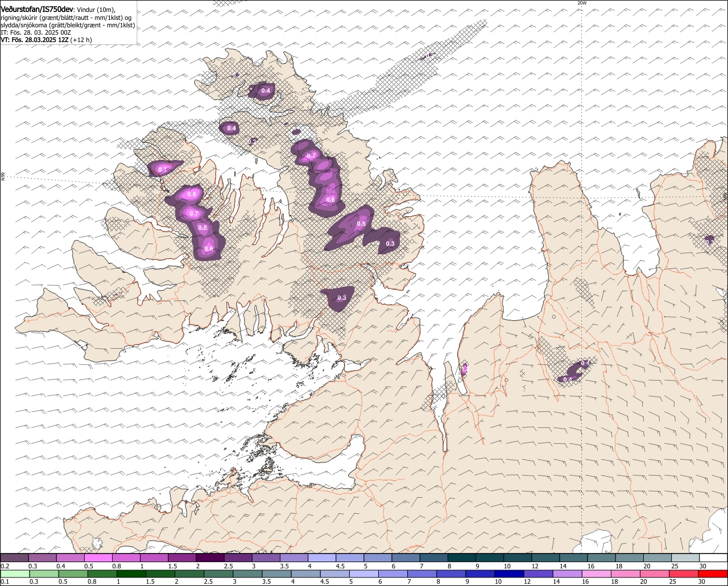Pick the light periwinkle 4–4.5 snow swatch

pyautogui.click(x=322, y=558)
